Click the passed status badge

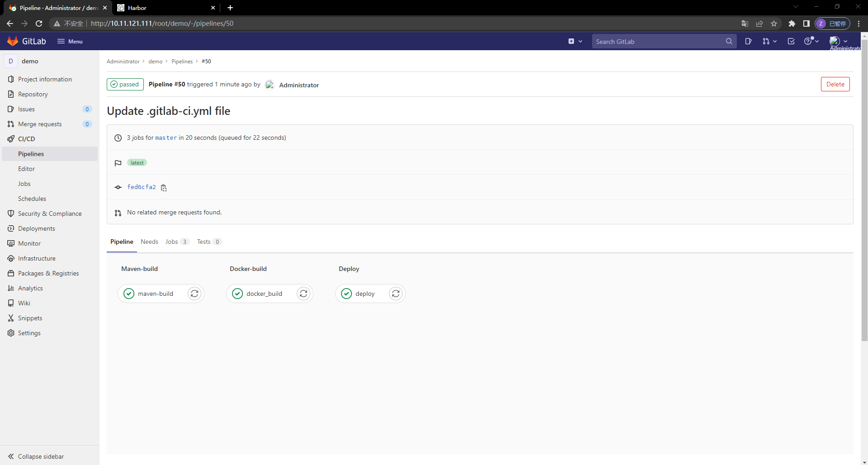[x=125, y=84]
